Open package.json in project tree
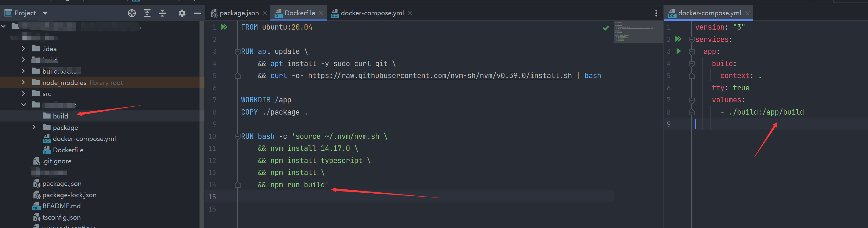 [x=62, y=183]
